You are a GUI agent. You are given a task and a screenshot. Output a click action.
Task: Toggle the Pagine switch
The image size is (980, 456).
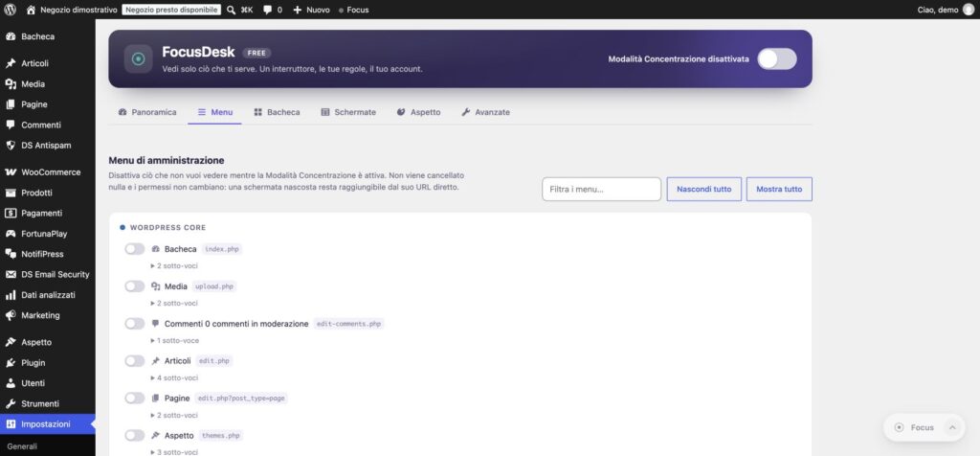coord(134,399)
